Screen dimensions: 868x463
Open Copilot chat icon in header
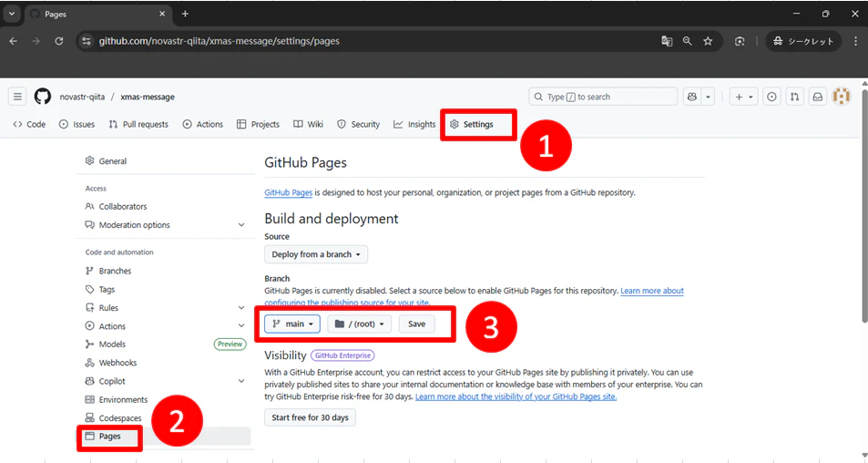click(692, 97)
